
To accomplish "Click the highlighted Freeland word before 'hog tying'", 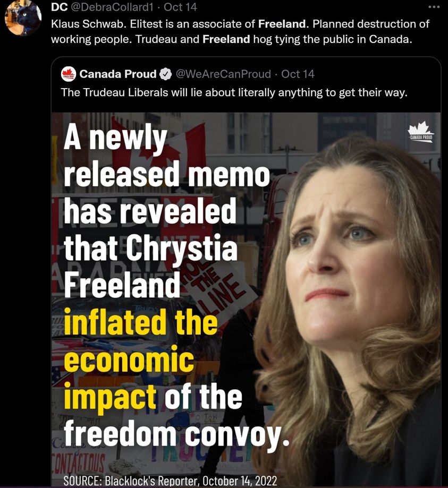I will pyautogui.click(x=226, y=39).
